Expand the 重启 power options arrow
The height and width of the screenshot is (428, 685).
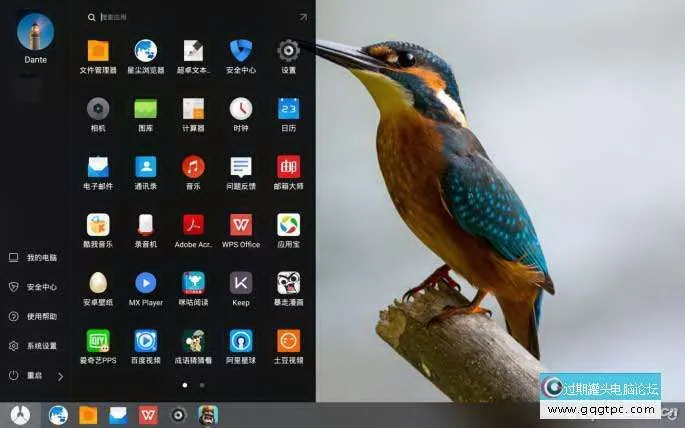pos(60,376)
